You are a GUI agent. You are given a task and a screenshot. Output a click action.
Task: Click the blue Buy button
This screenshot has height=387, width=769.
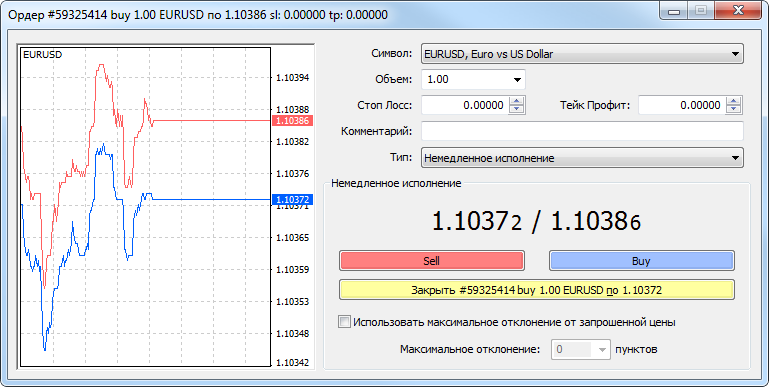[641, 260]
